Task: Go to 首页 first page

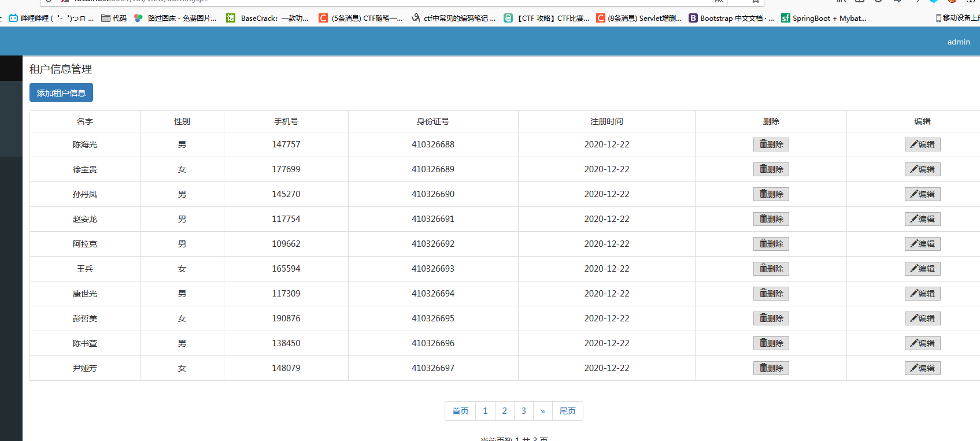Action: tap(460, 411)
